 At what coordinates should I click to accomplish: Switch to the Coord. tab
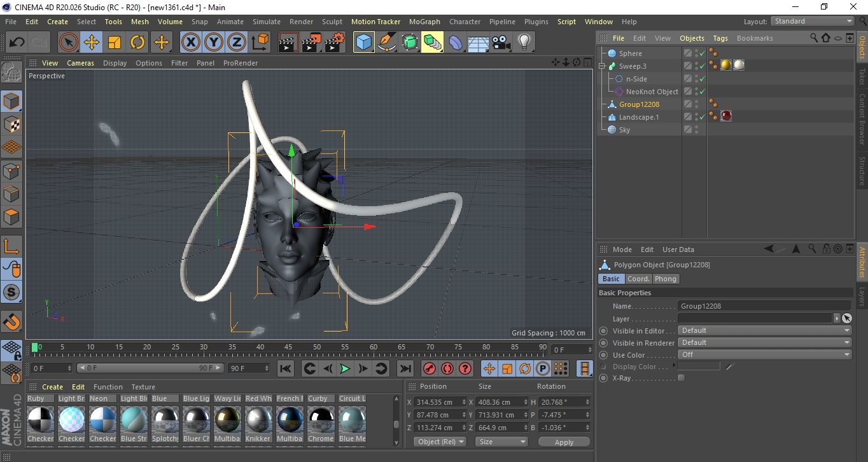638,279
